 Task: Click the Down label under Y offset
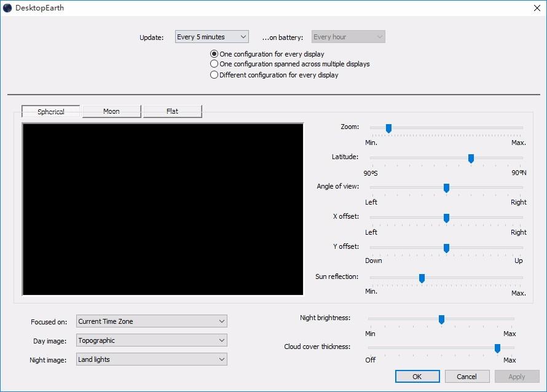[x=373, y=261]
